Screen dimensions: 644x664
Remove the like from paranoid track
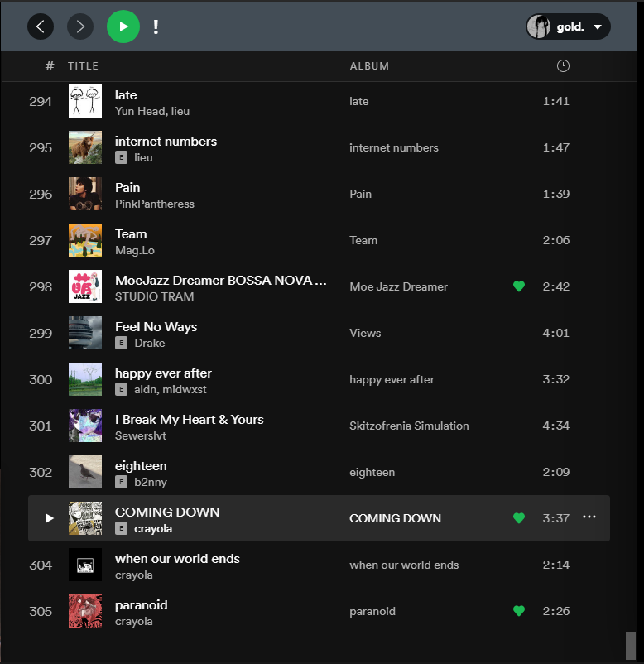point(519,611)
